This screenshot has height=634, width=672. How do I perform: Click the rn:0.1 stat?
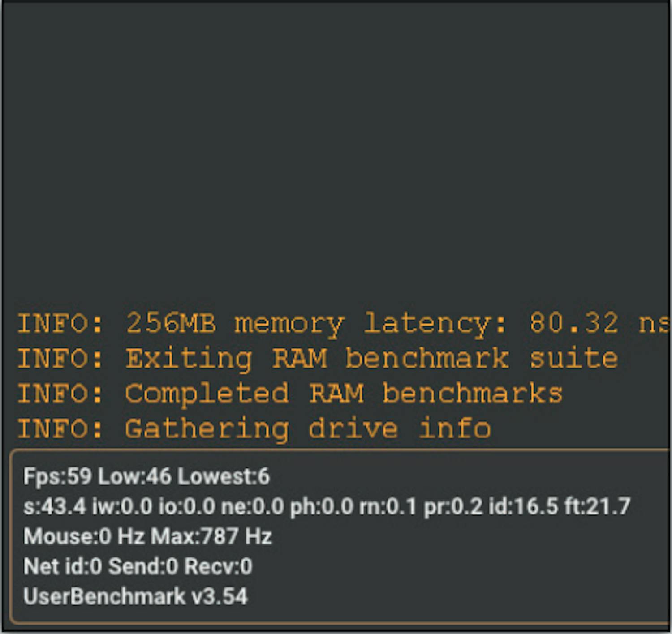tap(388, 506)
